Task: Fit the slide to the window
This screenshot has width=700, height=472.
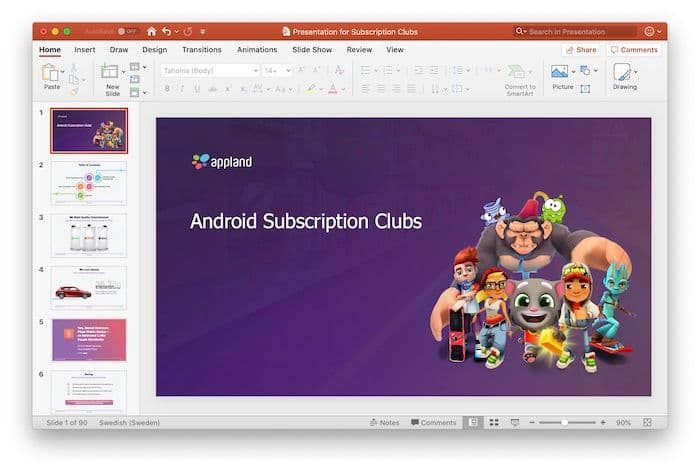Action: (x=647, y=422)
